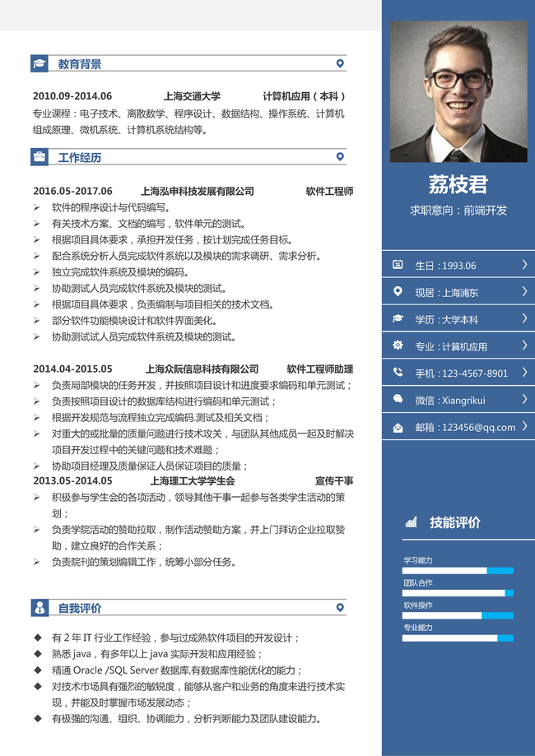Click 上海泓申科技发展有限公司 company name
Screen dimensions: 535x756
[198, 192]
